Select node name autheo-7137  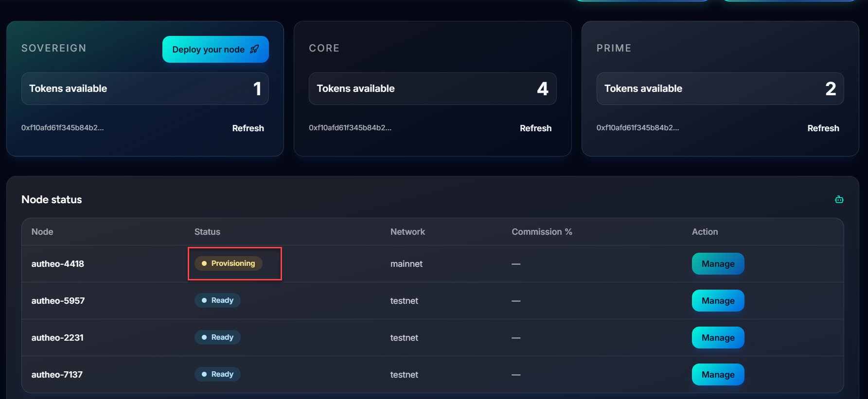point(57,375)
